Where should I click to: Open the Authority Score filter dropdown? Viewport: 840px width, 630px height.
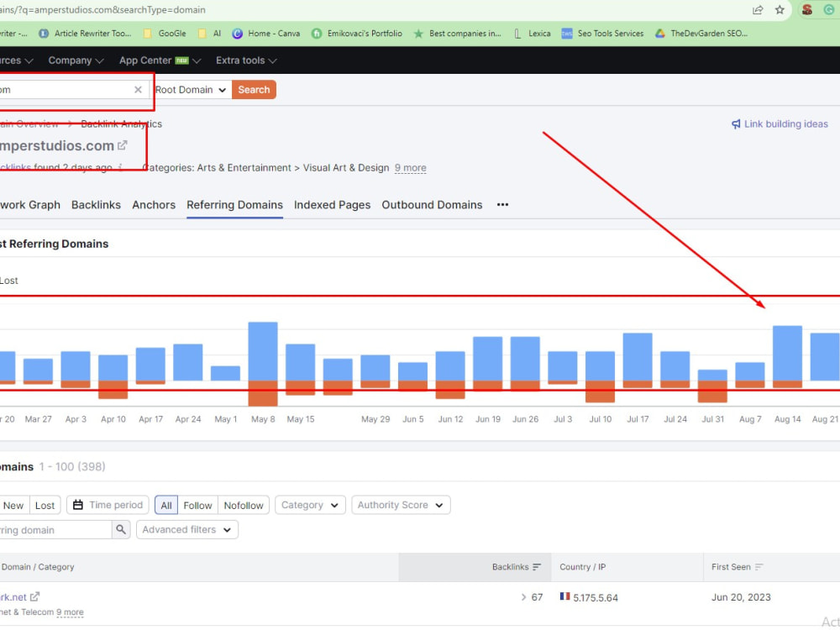[x=401, y=505]
